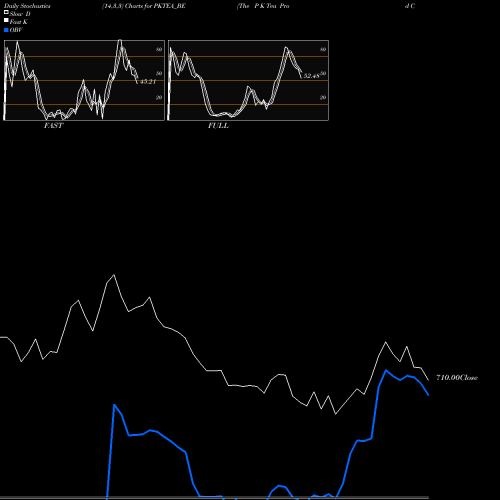Click the blue OBV legend swatch
The height and width of the screenshot is (500, 500).
[x=6, y=30]
